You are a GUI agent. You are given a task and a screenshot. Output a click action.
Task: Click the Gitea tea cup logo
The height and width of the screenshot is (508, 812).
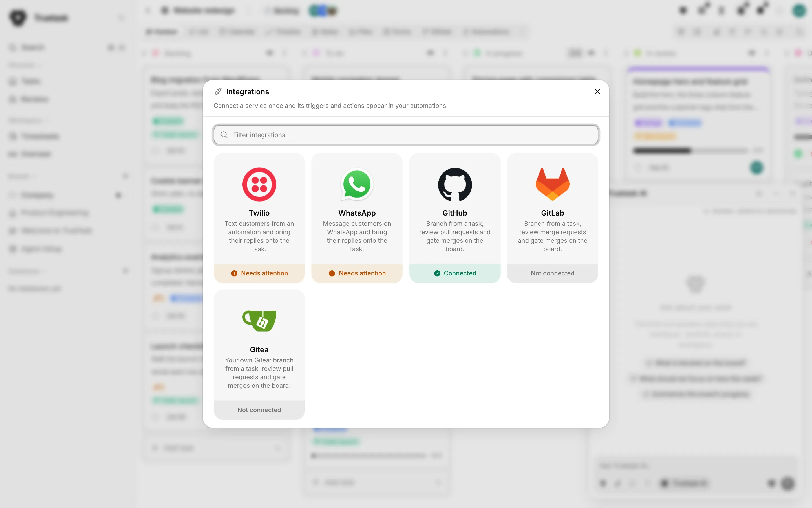259,321
